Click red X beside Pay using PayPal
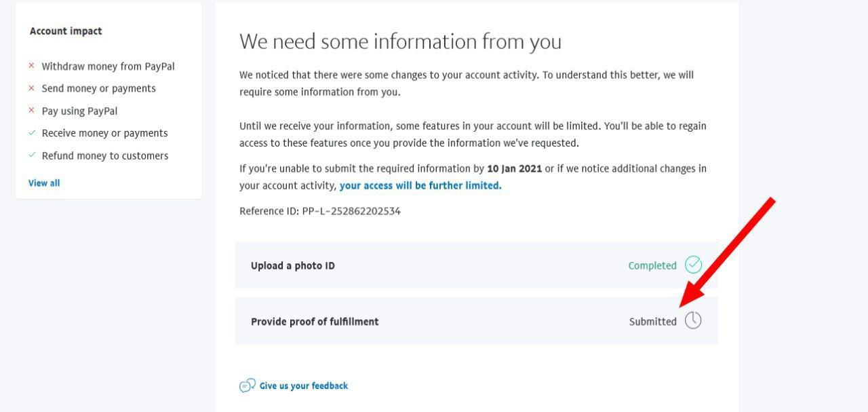868x412 pixels. point(31,111)
